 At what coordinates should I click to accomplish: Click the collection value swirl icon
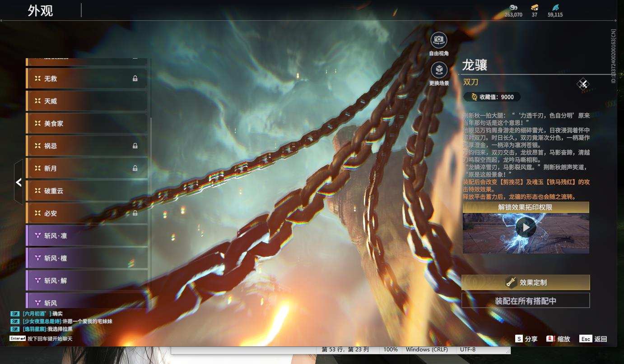[x=474, y=97]
